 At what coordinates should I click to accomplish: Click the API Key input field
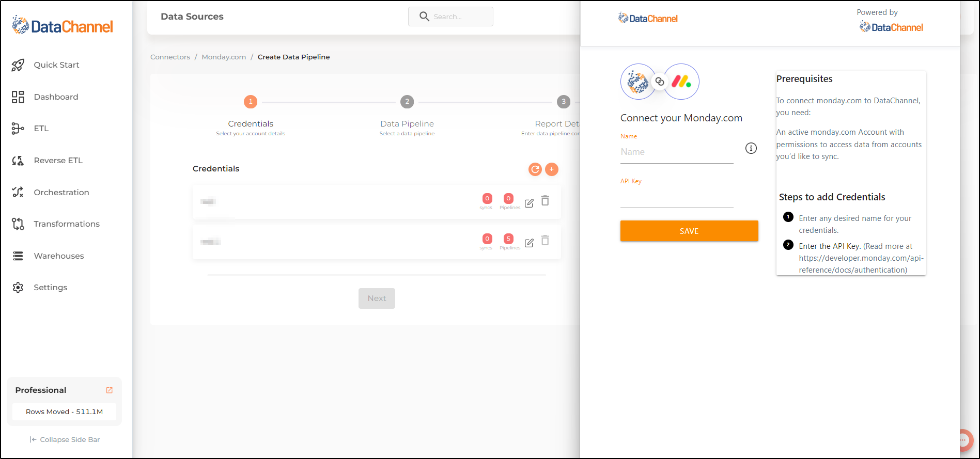click(677, 197)
